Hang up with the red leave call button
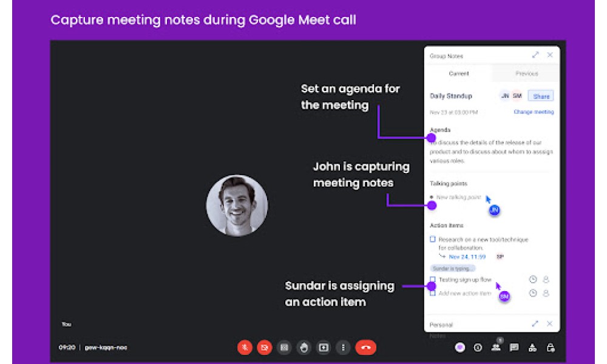 tap(366, 348)
